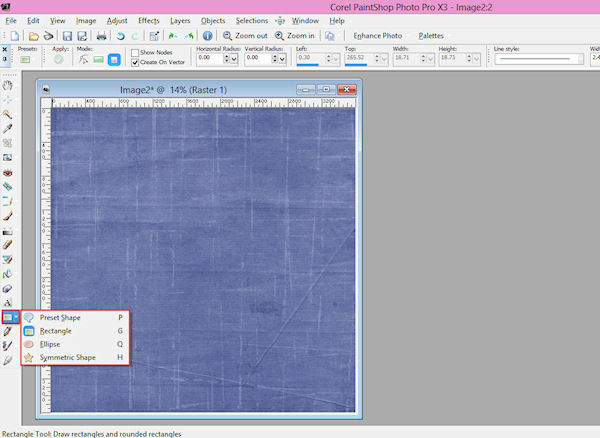
Task: Open the Selections menu
Action: point(252,21)
